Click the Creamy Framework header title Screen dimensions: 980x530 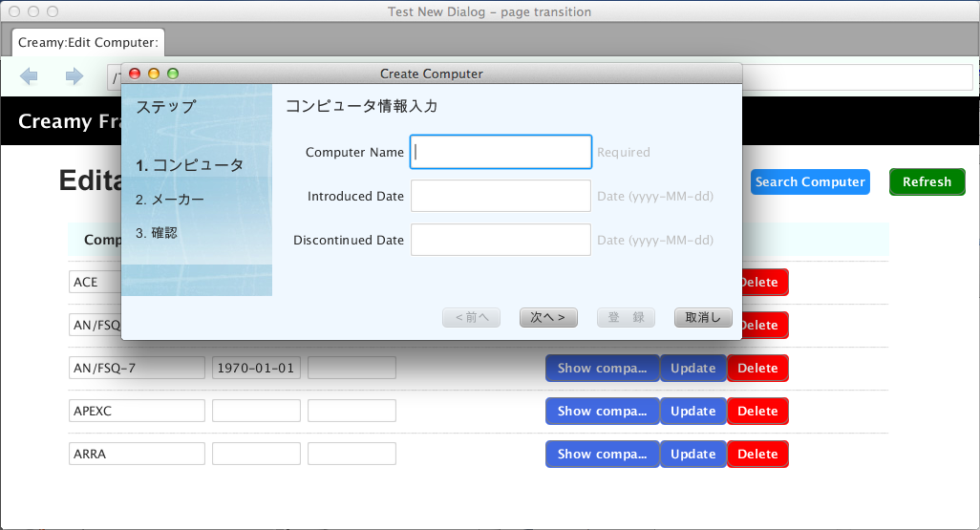70,121
